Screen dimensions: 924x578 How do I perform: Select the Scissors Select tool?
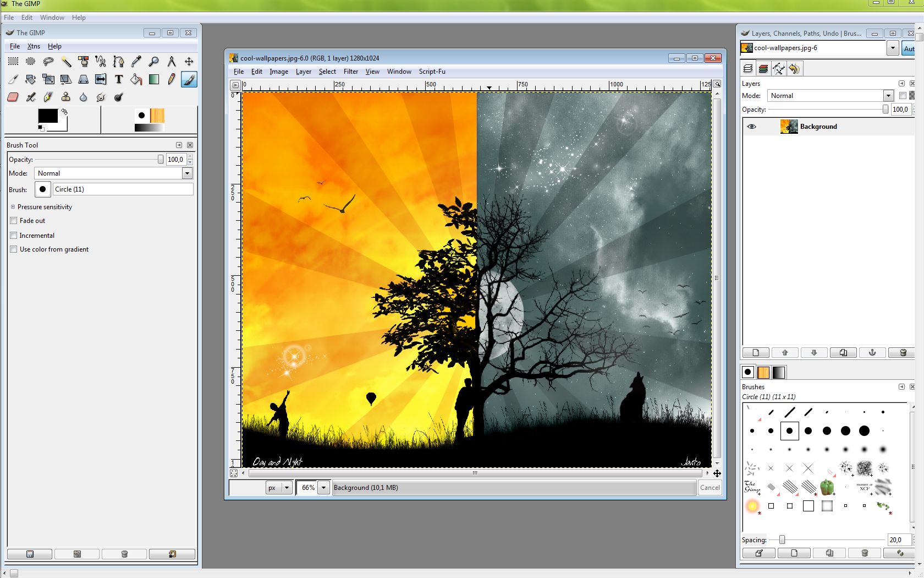pyautogui.click(x=101, y=62)
